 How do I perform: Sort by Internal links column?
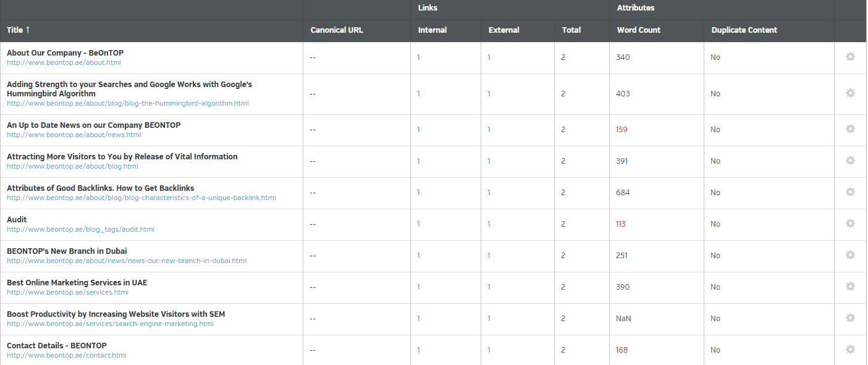click(432, 30)
